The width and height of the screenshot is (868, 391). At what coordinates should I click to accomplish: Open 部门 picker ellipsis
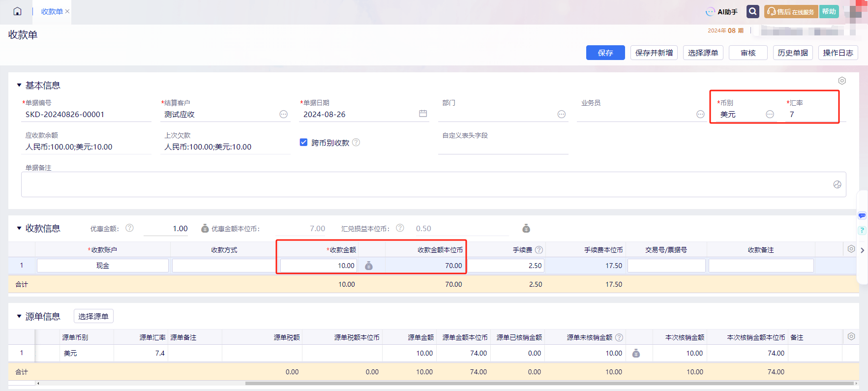tap(562, 114)
